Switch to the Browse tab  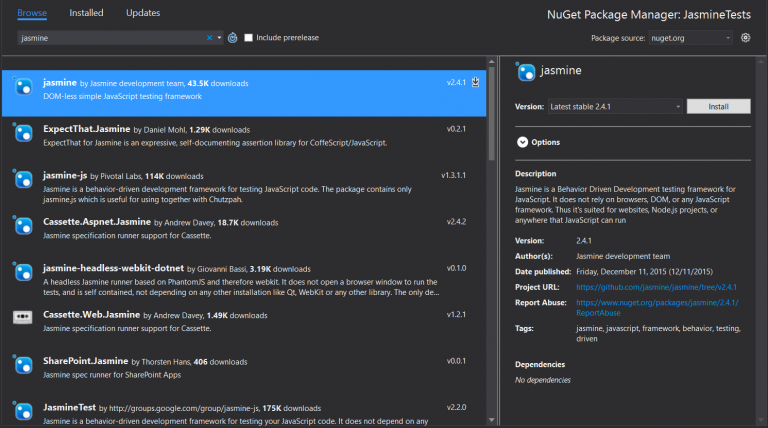pos(32,13)
